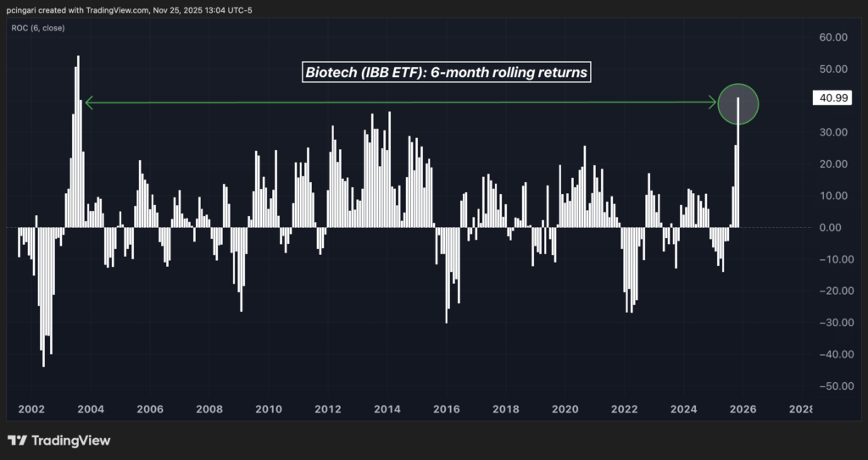The width and height of the screenshot is (868, 460).
Task: Click the 2008 label on time axis
Action: [209, 409]
